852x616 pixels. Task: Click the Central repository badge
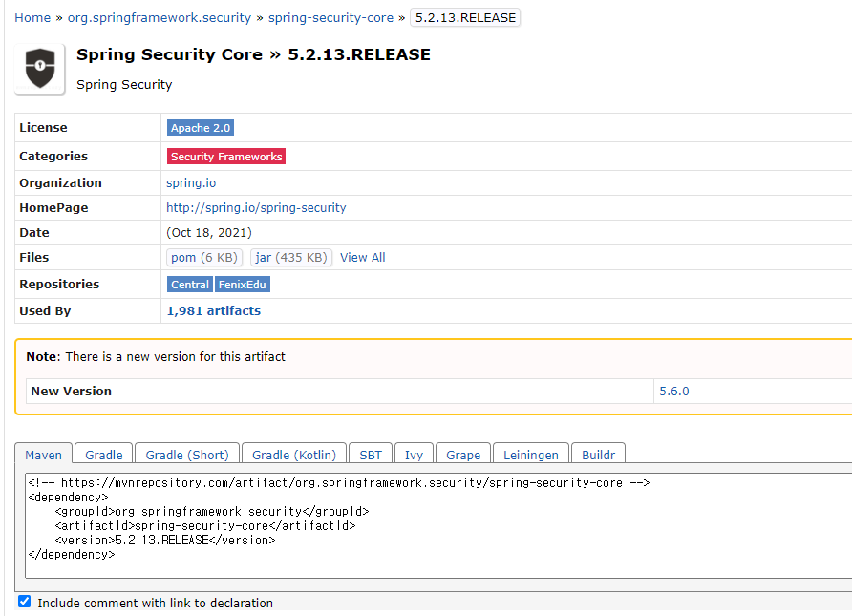pos(190,285)
